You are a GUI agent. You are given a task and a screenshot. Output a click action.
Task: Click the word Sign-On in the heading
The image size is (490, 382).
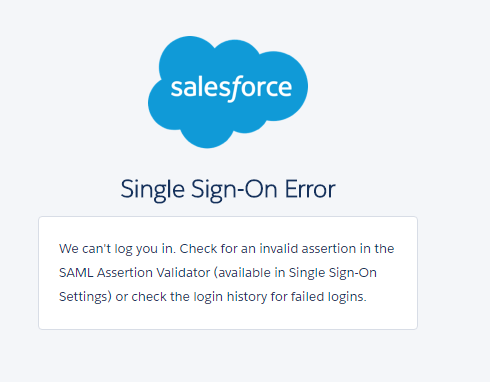(x=234, y=190)
